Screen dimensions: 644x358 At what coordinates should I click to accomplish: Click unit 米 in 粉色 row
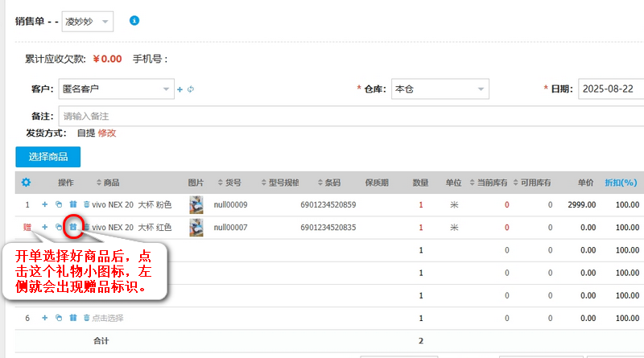tap(454, 204)
